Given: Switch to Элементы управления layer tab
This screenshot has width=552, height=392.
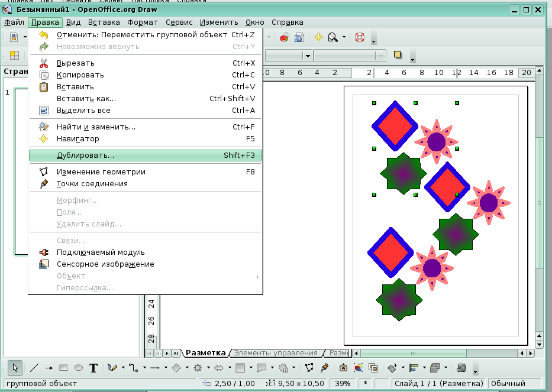Looking at the screenshot, I should (276, 353).
